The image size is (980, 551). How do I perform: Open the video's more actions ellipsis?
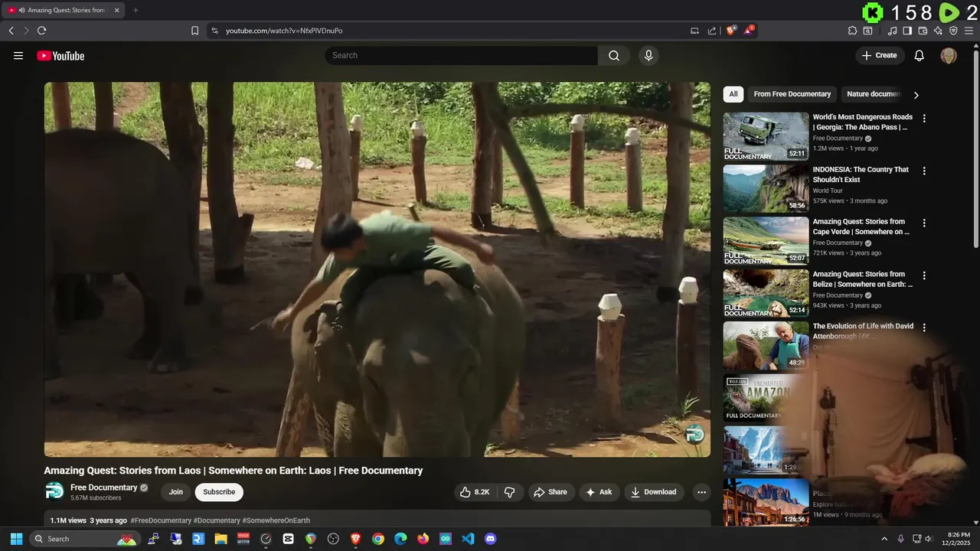(701, 492)
